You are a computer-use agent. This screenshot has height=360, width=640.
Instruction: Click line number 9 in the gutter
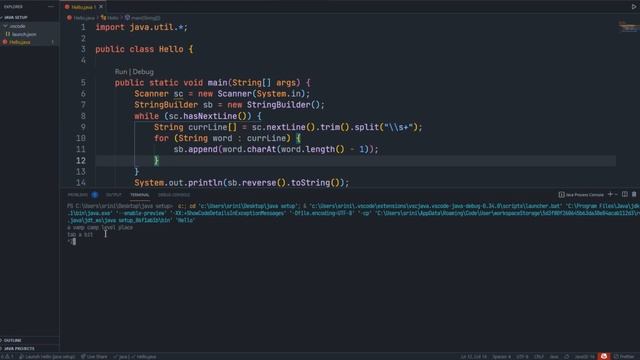(x=83, y=127)
